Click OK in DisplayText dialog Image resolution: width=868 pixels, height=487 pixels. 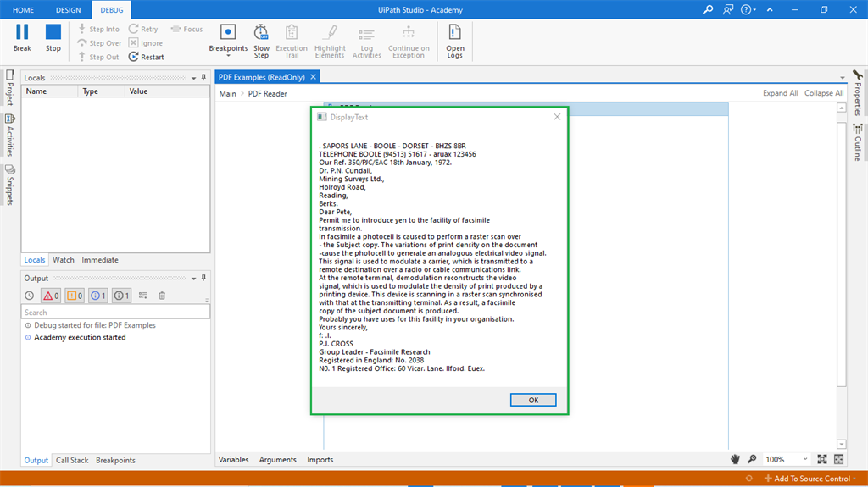pos(533,400)
